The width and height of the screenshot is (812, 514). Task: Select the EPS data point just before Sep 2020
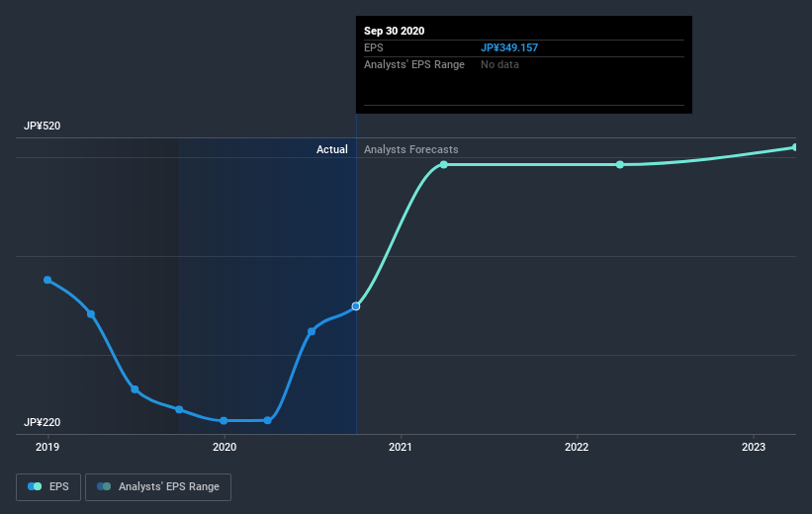click(312, 331)
